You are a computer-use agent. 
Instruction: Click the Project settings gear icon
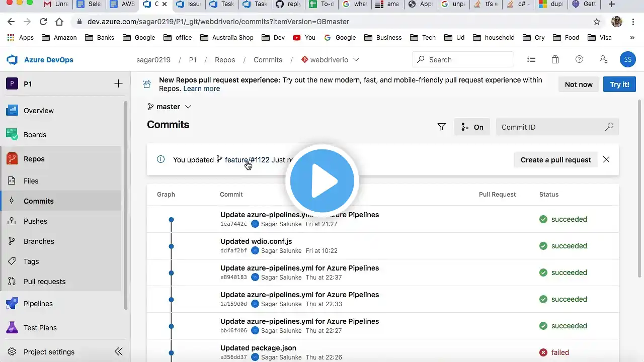12,351
